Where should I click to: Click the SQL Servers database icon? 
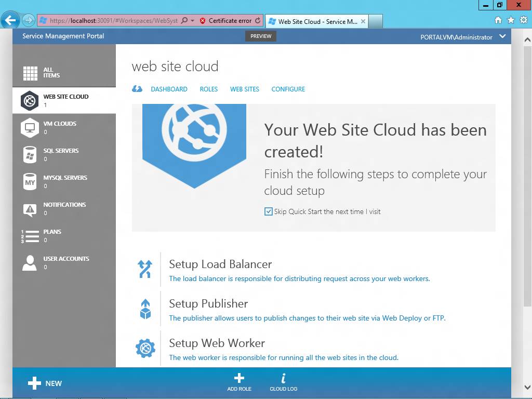tap(30, 155)
